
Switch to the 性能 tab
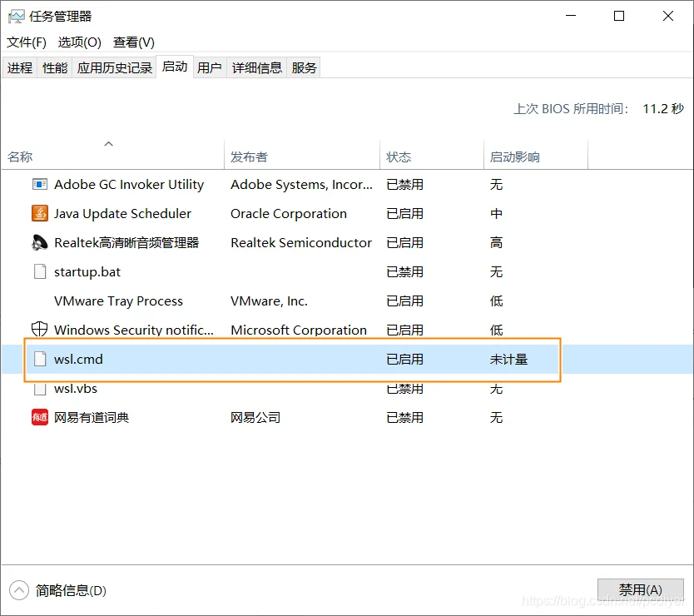54,67
